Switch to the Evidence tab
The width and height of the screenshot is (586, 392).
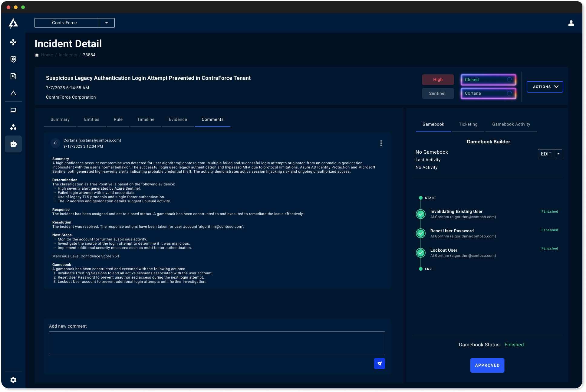coord(178,119)
